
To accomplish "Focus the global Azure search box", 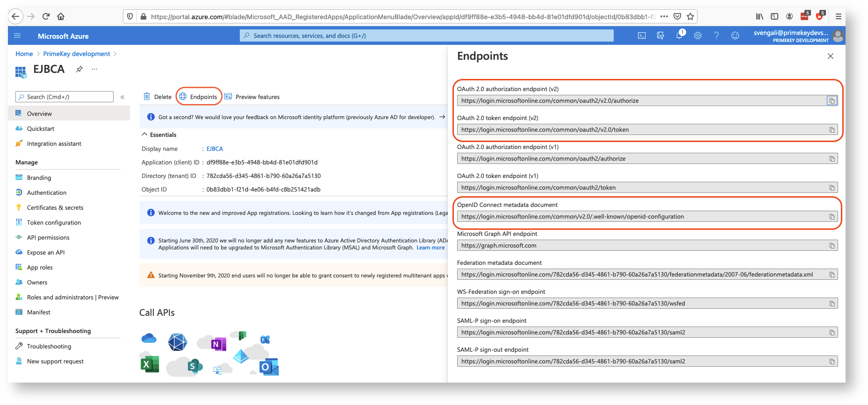I will click(427, 36).
